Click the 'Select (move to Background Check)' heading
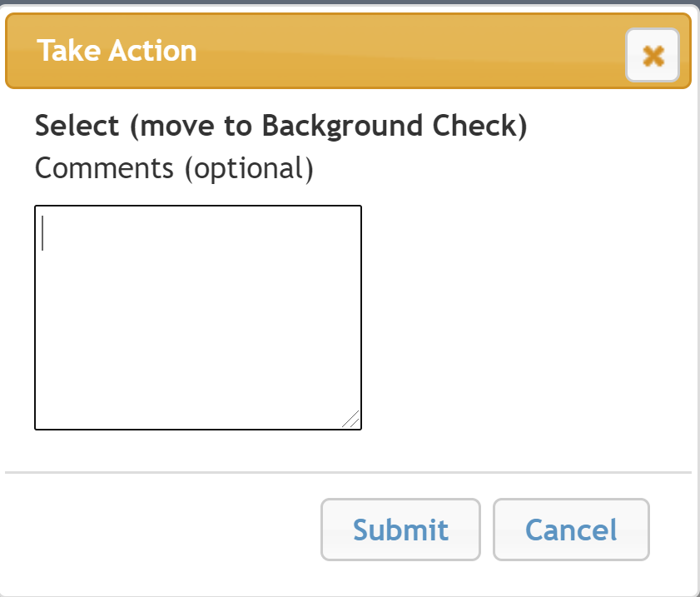The width and height of the screenshot is (700, 597). click(281, 126)
